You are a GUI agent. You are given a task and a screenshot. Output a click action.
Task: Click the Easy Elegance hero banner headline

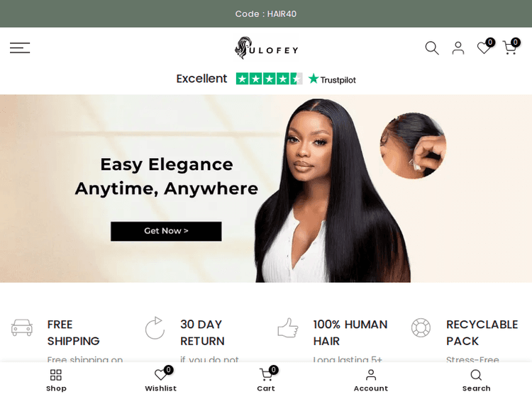coord(166,176)
